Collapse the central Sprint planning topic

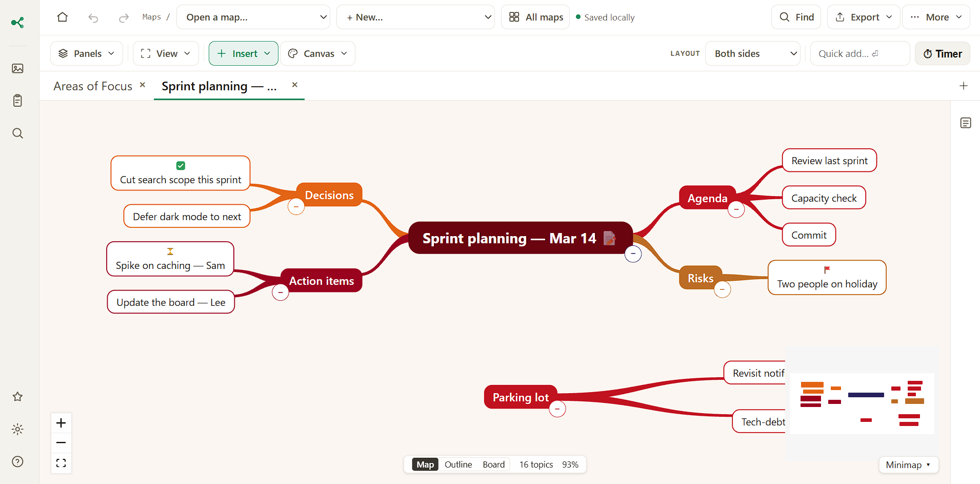pos(633,254)
